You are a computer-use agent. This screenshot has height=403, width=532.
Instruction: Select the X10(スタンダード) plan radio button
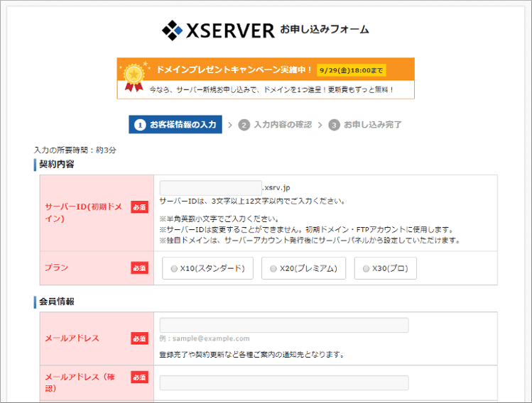(x=174, y=269)
